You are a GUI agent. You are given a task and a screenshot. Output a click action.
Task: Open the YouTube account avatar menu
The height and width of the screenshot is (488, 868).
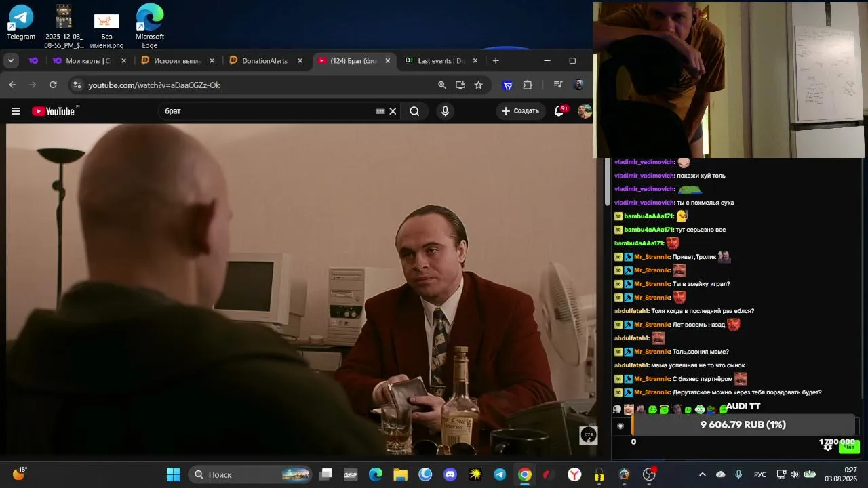point(584,111)
